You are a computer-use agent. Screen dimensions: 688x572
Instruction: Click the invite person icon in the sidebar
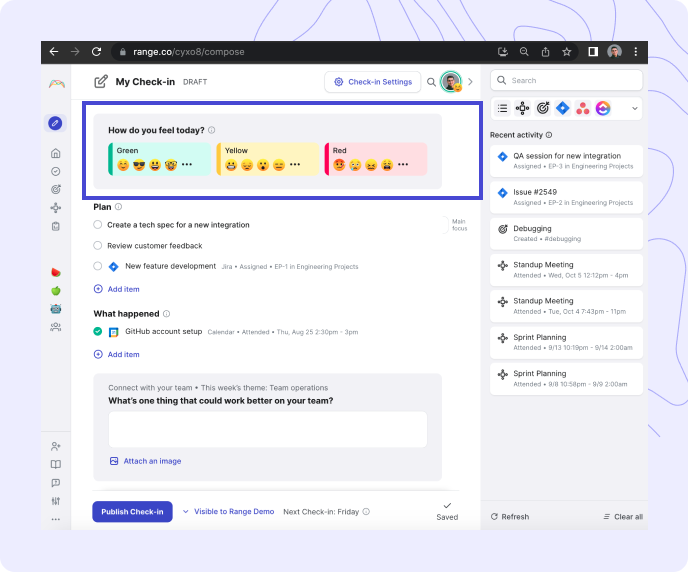click(x=56, y=447)
